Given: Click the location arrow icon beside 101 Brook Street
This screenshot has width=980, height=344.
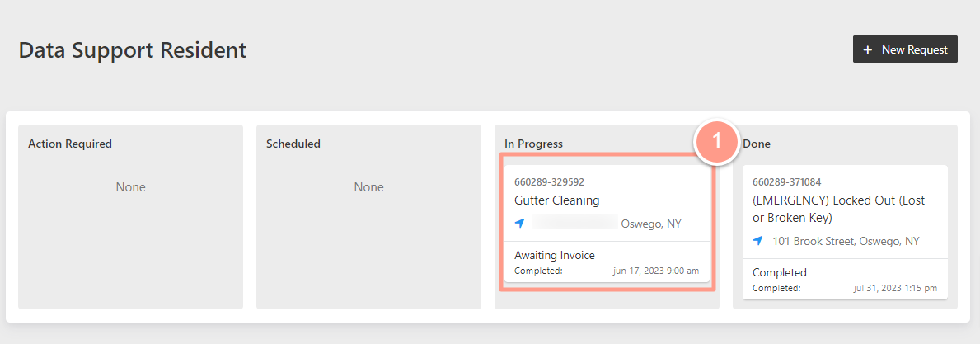Looking at the screenshot, I should (x=757, y=241).
